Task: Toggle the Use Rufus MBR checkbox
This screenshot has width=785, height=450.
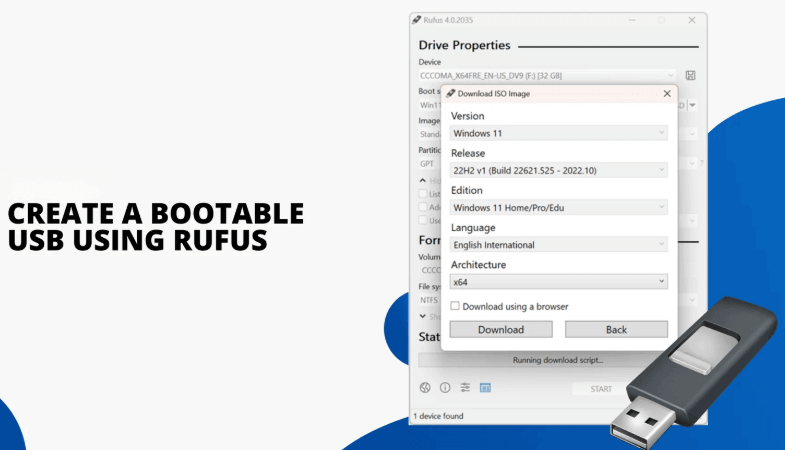Action: pos(423,220)
